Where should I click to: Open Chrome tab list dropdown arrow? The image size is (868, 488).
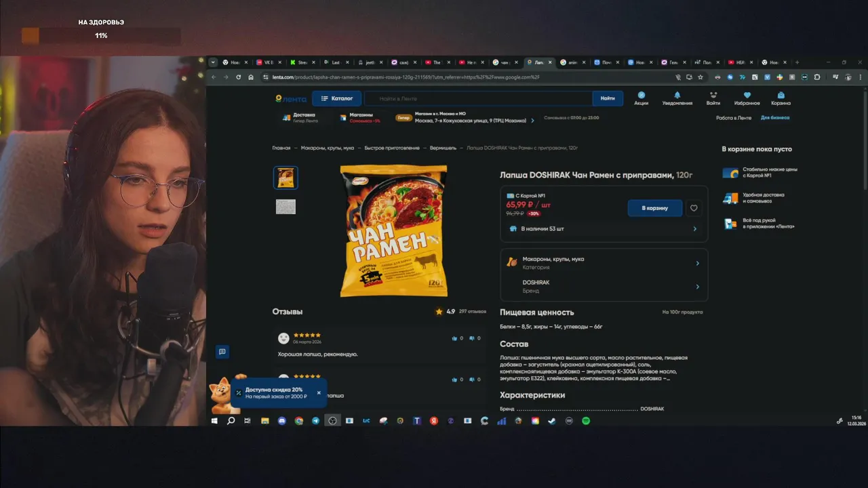coord(213,62)
